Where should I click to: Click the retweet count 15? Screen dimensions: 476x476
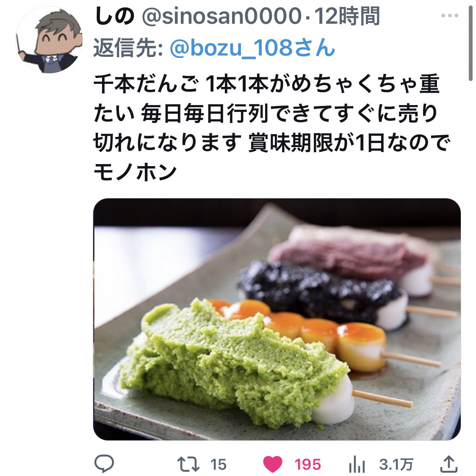[218, 465]
